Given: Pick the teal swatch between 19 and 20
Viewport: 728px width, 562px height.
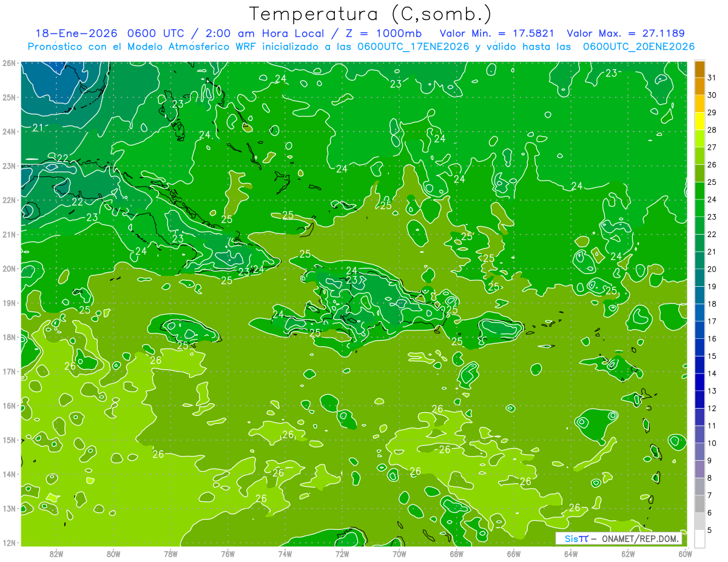Looking at the screenshot, I should coord(700,278).
